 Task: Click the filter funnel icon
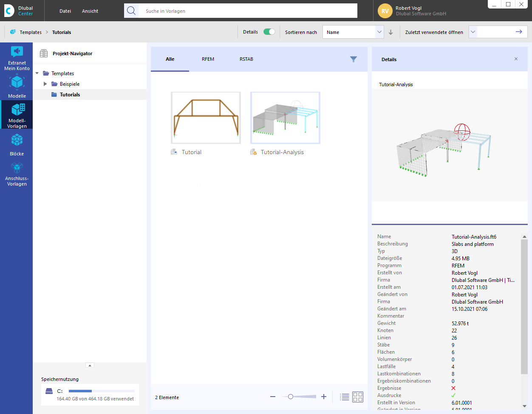[x=353, y=59]
